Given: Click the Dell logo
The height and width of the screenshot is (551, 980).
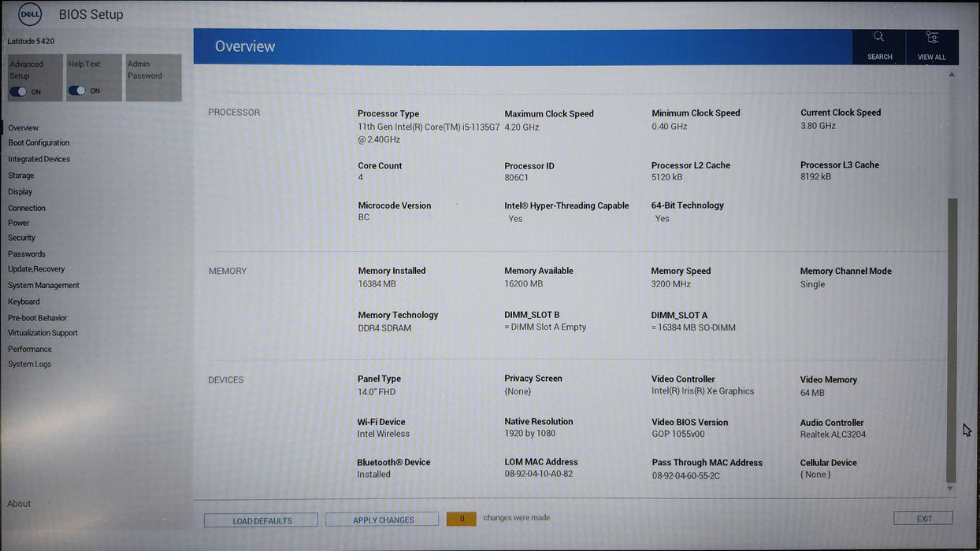Looking at the screenshot, I should pyautogui.click(x=30, y=14).
